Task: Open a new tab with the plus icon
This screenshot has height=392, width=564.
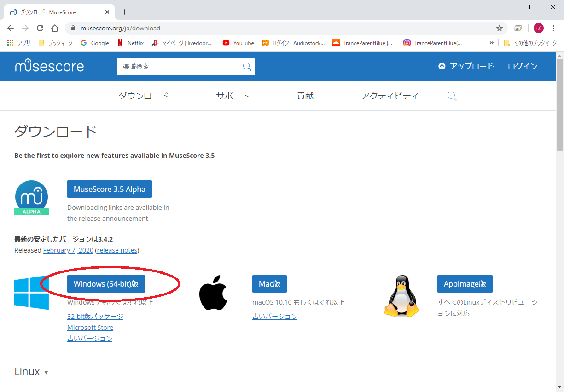Action: coord(125,12)
